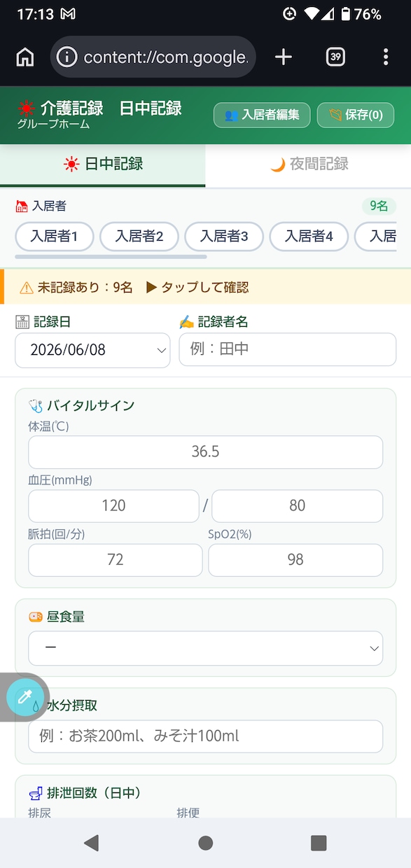Viewport: 411px width, 868px height.
Task: Click the 9名 resident count badge
Action: coord(379,206)
